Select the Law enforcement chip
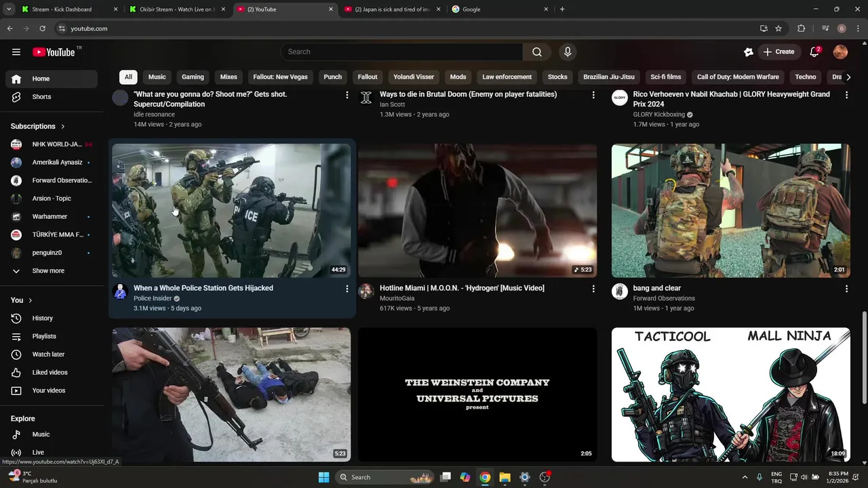This screenshot has width=868, height=488. [x=507, y=77]
